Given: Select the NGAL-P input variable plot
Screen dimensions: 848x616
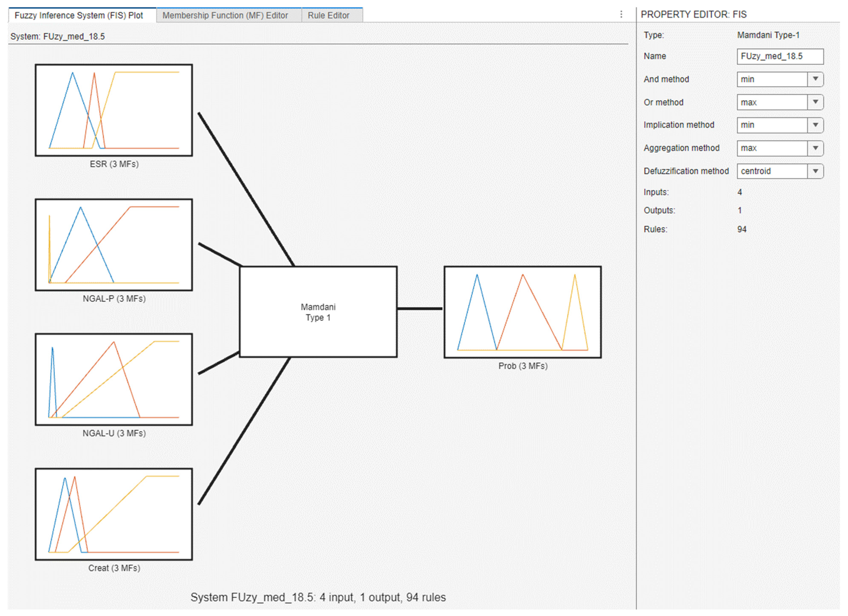Looking at the screenshot, I should tap(114, 245).
